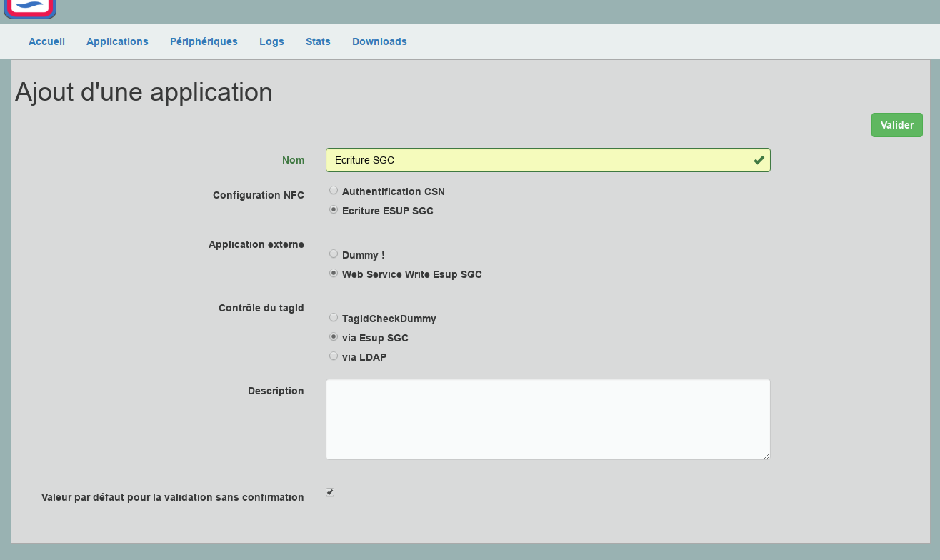Open the Logs section

coord(271,41)
